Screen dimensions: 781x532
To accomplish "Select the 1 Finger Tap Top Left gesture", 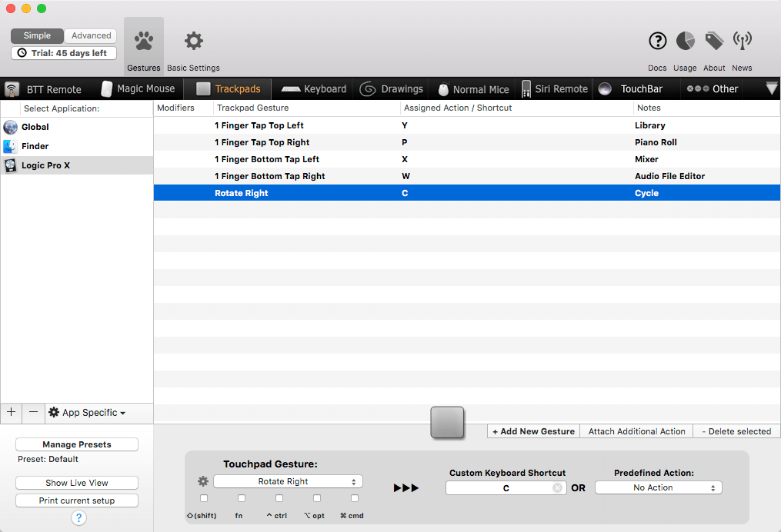I will [x=467, y=125].
